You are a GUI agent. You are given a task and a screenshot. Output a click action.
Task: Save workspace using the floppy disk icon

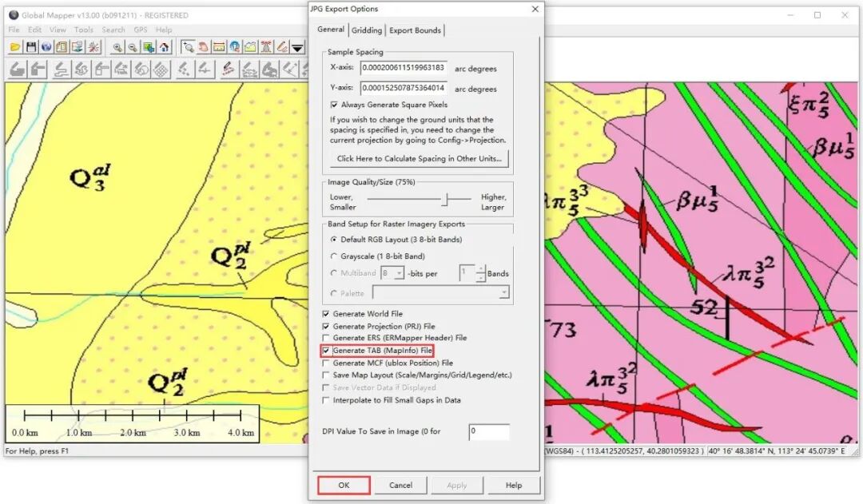[31, 47]
